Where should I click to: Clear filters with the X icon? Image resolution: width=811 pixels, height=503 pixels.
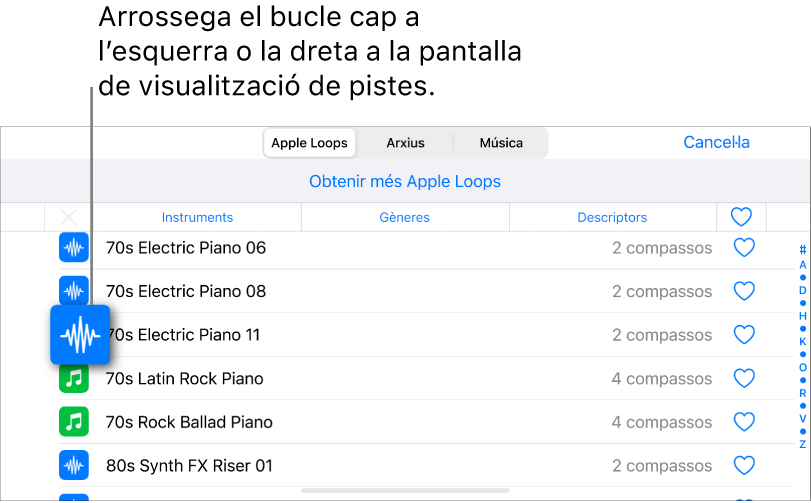pyautogui.click(x=69, y=217)
